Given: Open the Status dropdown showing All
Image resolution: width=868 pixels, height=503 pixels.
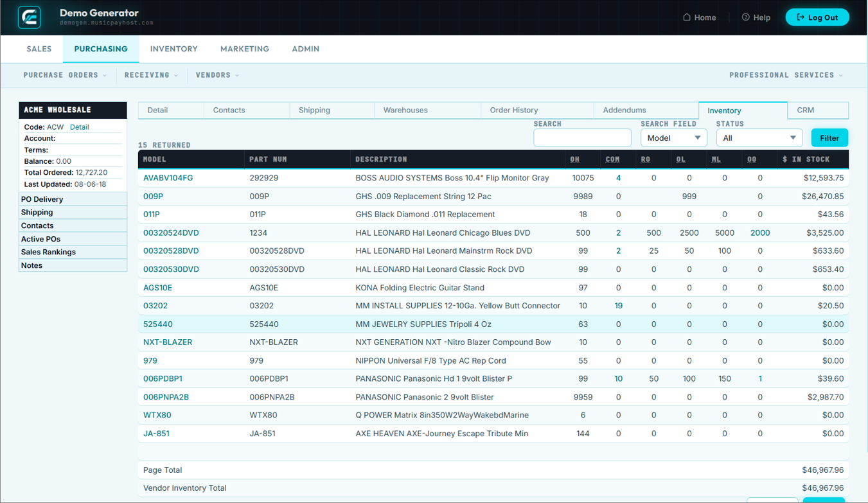Looking at the screenshot, I should coord(759,138).
